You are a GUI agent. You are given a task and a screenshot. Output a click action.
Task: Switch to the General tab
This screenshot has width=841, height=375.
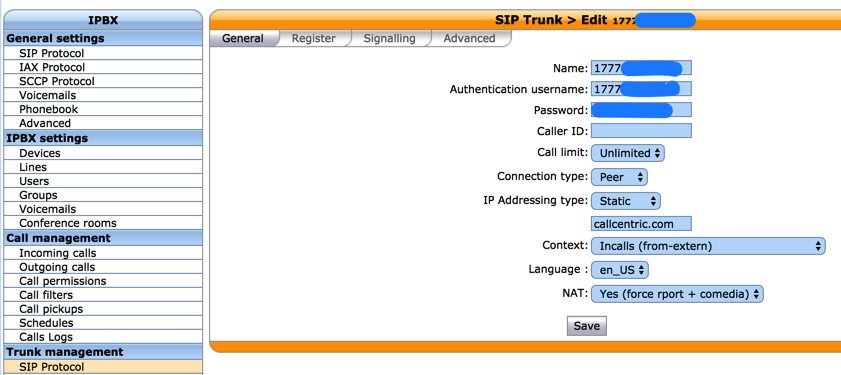point(243,38)
